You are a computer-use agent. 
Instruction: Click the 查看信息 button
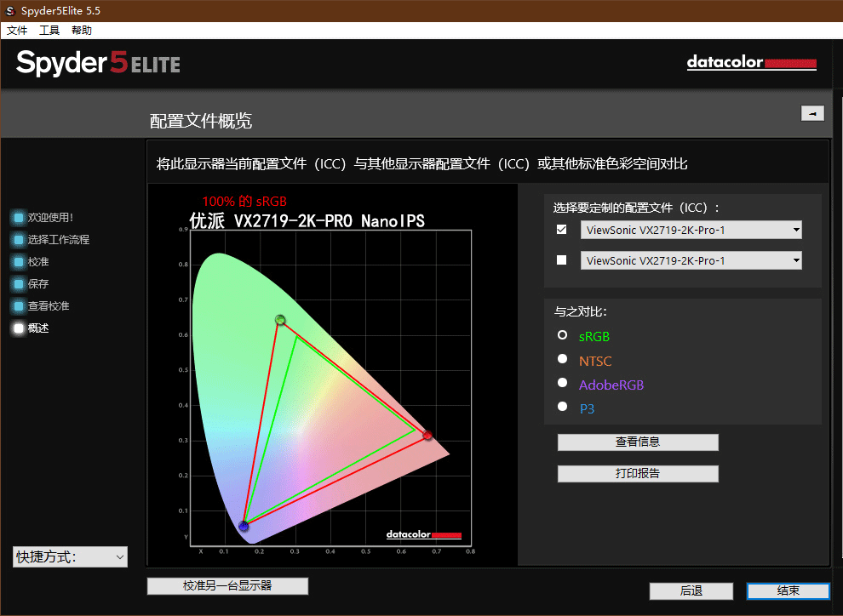point(638,442)
